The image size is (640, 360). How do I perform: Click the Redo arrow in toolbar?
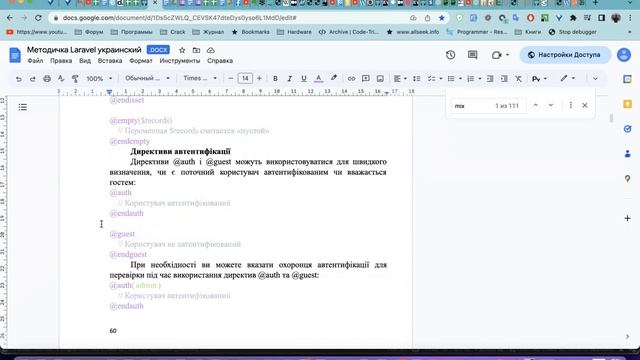point(33,78)
